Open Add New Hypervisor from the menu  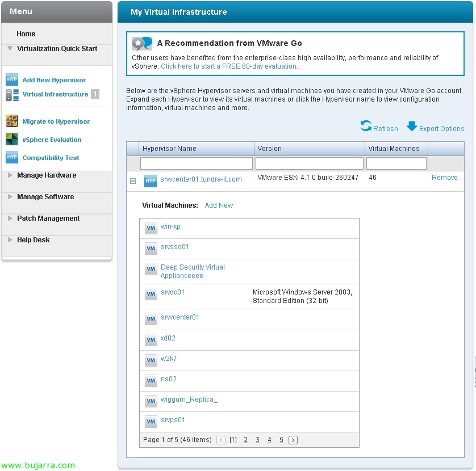click(54, 80)
